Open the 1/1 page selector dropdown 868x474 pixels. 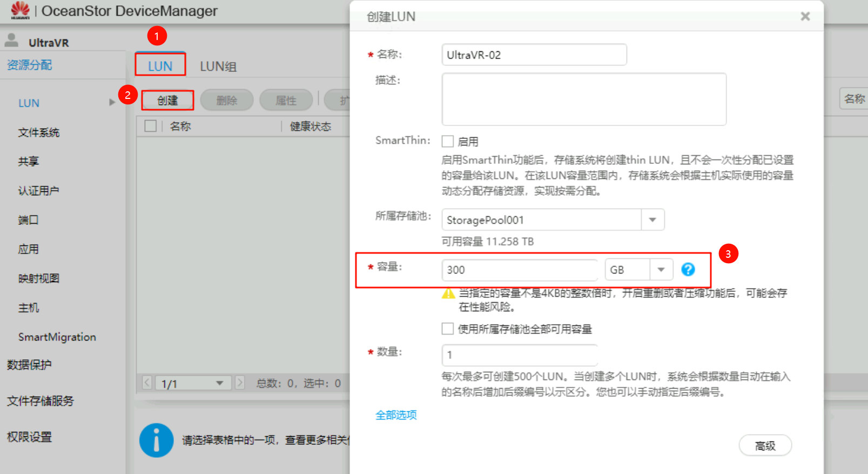pyautogui.click(x=219, y=383)
